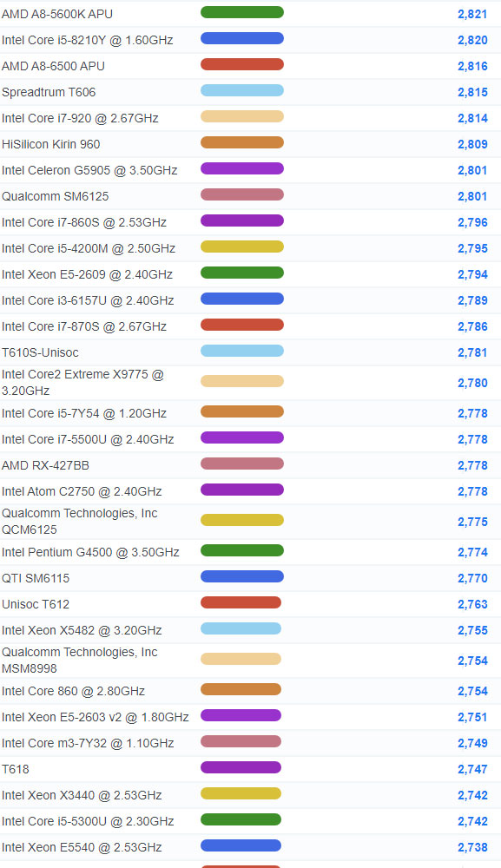Click the orange bar for Intel Core 860
The width and height of the screenshot is (501, 868).
tap(241, 689)
